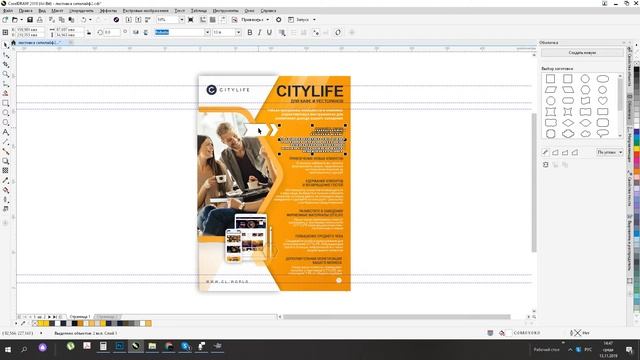Open the zoom level dropdown
Image resolution: width=640 pixels, height=360 pixels.
[182, 20]
